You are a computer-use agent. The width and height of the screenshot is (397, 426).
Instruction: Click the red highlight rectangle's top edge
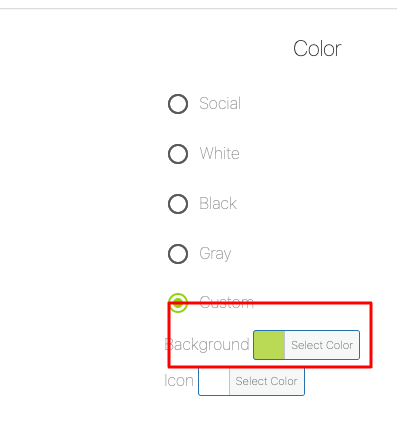click(270, 303)
